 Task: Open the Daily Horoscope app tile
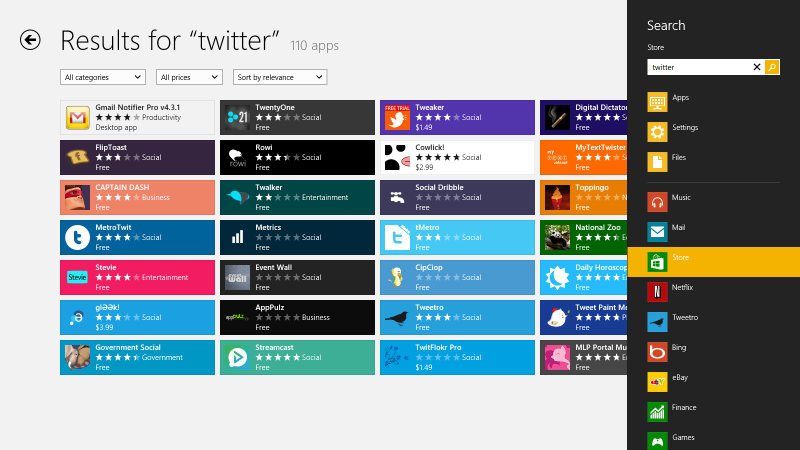583,278
